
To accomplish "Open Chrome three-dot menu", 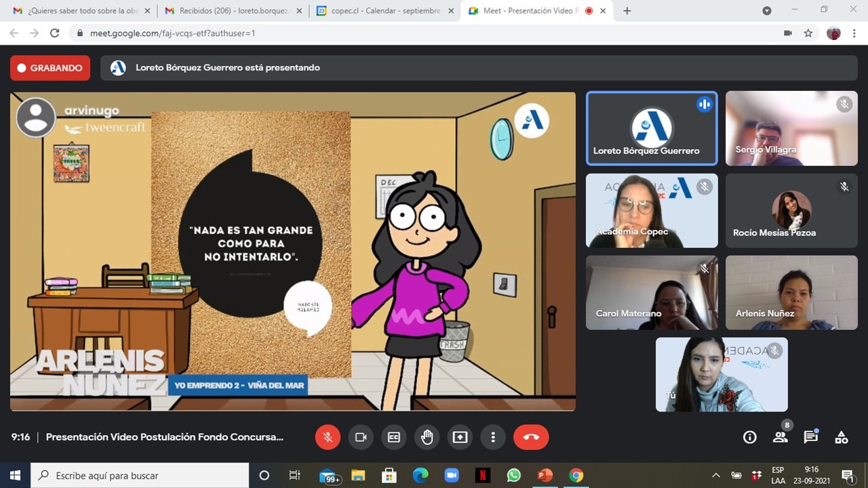I will click(854, 33).
